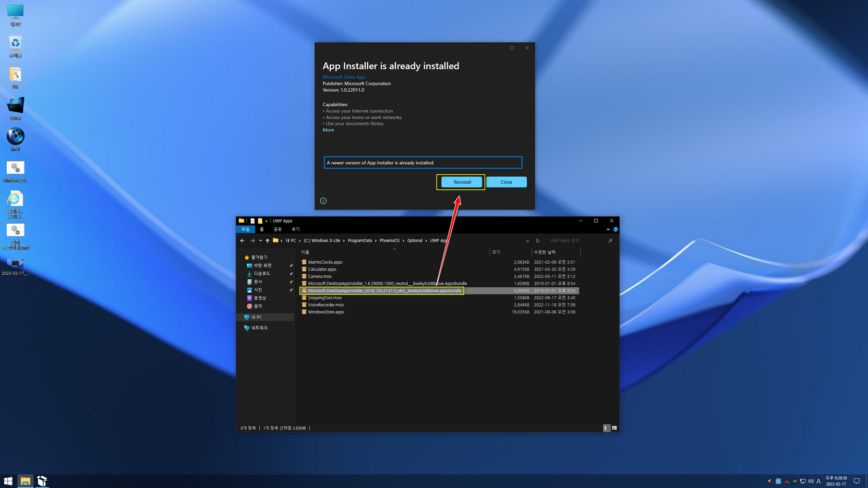Open the 내 PC desktop icon

coord(15,15)
